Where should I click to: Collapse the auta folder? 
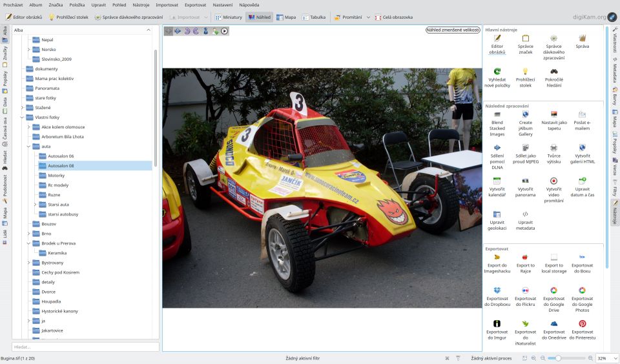pos(28,147)
